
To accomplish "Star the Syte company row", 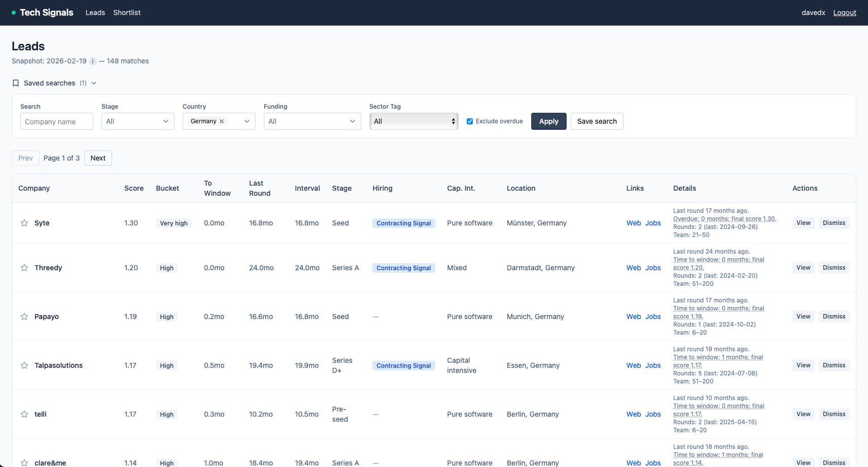I will (24, 223).
